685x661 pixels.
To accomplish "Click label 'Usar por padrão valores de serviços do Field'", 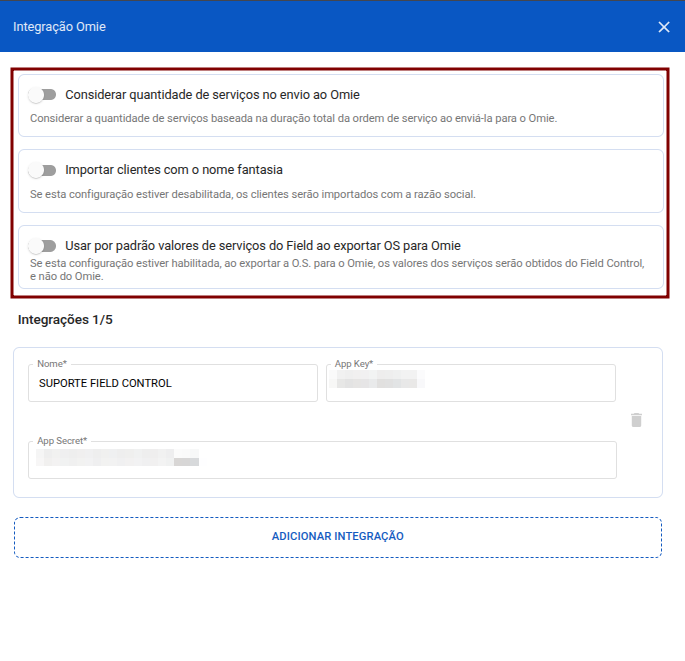I will click(x=263, y=246).
